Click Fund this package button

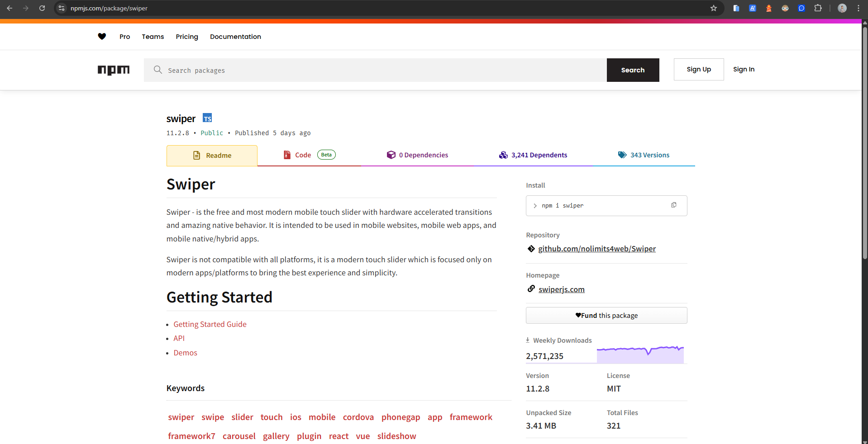coord(606,315)
